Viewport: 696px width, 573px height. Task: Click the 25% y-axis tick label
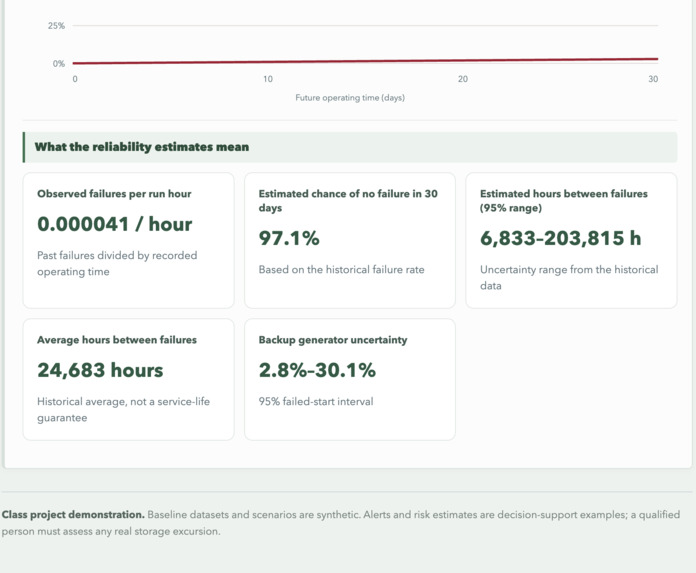coord(56,26)
